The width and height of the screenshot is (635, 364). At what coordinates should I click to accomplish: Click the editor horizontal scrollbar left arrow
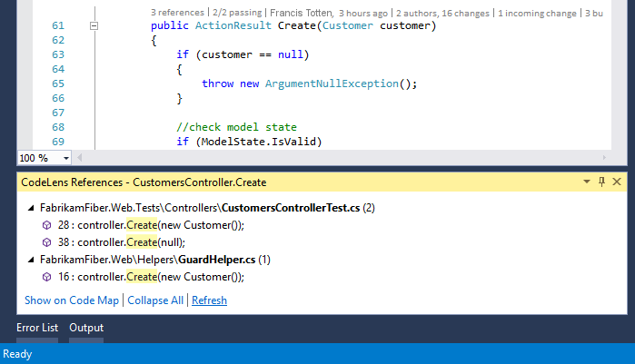[81, 158]
